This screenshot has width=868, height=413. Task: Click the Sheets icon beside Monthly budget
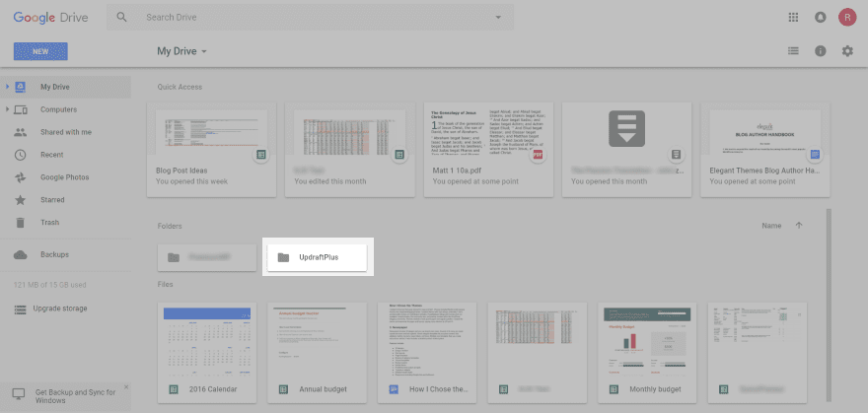click(x=614, y=389)
